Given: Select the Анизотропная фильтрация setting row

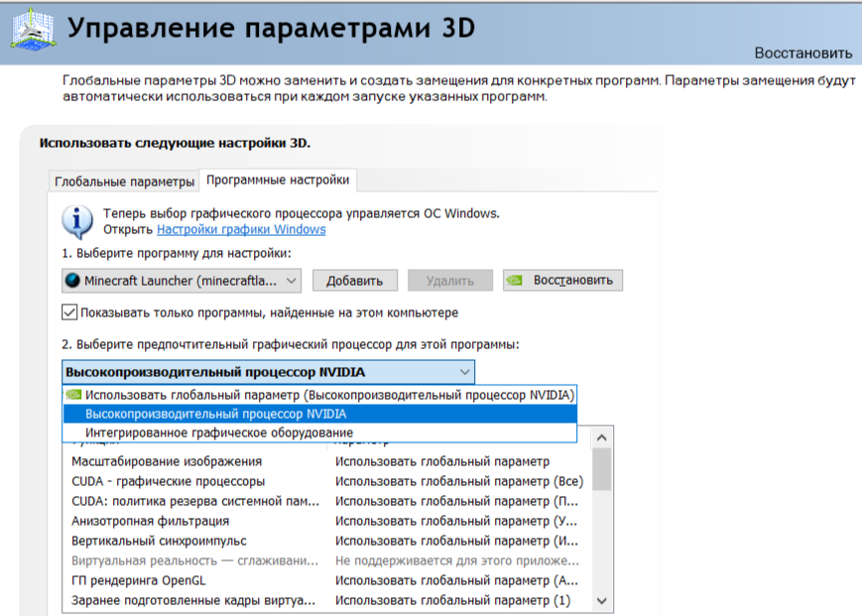Looking at the screenshot, I should coord(150,521).
